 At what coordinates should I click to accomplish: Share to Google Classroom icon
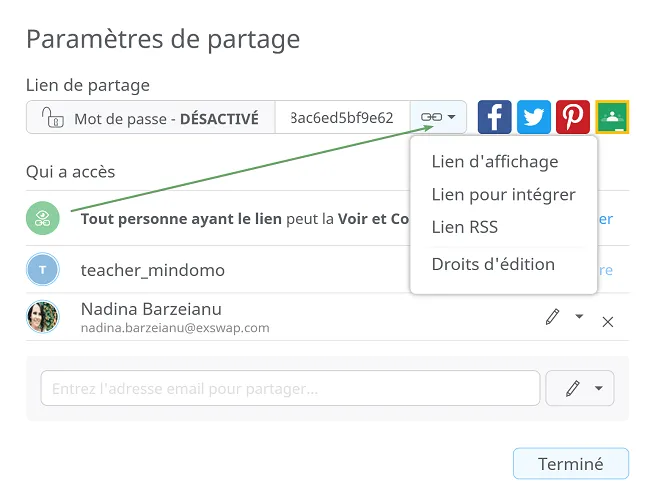pyautogui.click(x=612, y=117)
